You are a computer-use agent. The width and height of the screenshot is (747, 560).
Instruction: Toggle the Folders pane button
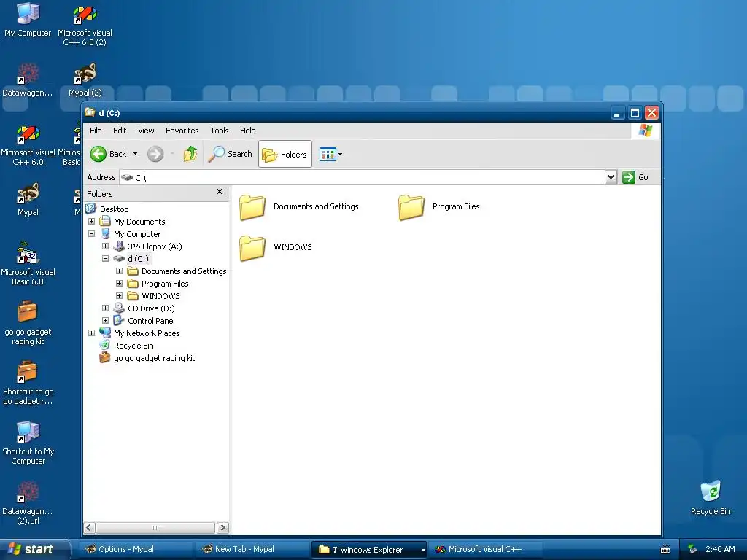(285, 154)
